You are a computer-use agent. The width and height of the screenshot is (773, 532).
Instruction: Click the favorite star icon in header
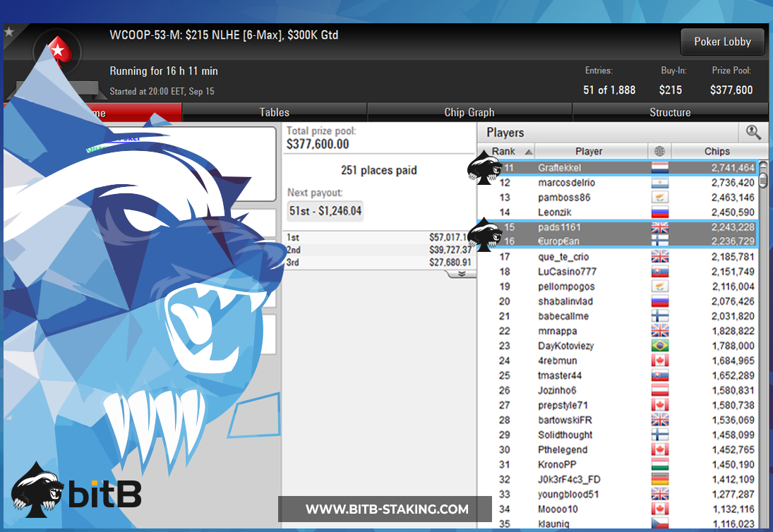tap(9, 32)
